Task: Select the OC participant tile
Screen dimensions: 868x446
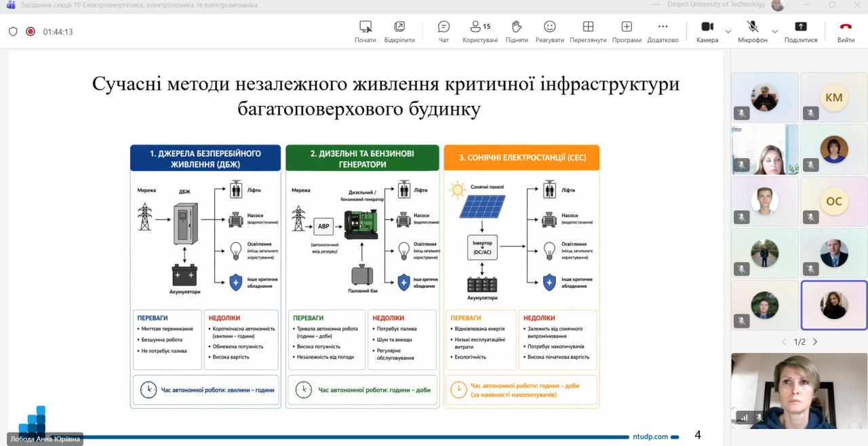Action: [833, 202]
